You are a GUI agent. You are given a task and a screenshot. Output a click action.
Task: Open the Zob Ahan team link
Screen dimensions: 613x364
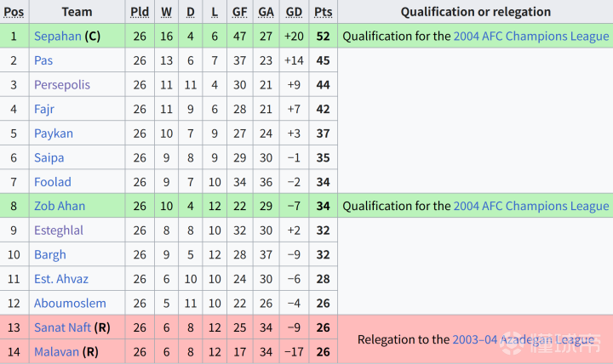pos(60,206)
